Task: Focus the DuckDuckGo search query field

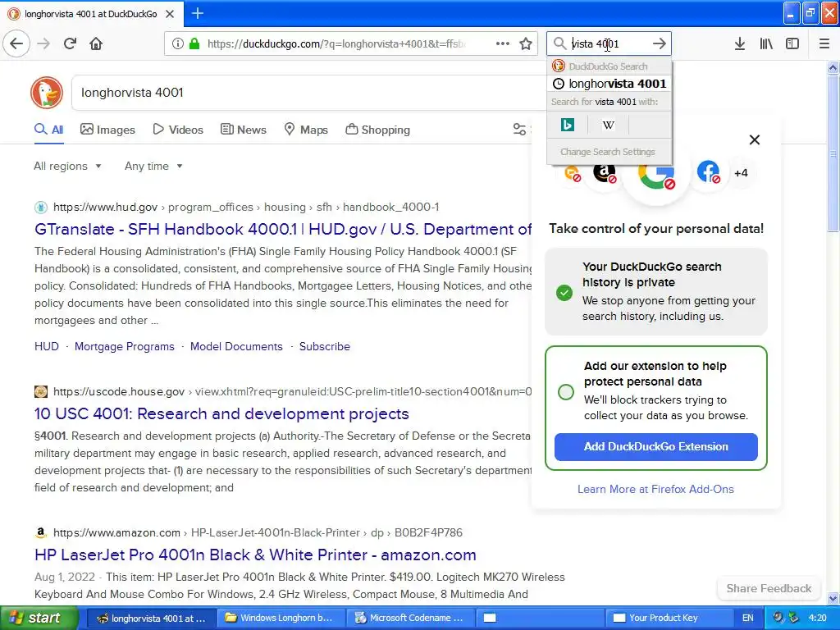Action: pos(308,93)
